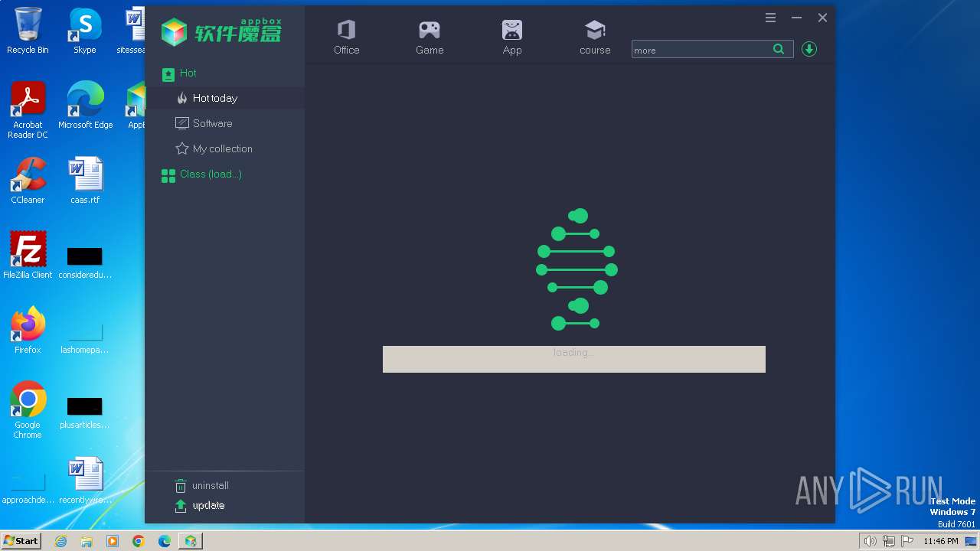
Task: Click the green update arrow icon
Action: click(181, 506)
